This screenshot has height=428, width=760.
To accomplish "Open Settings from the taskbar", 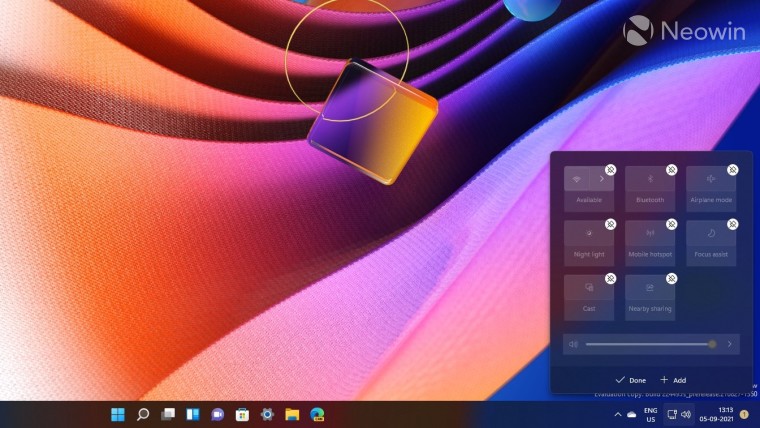I will pos(267,414).
